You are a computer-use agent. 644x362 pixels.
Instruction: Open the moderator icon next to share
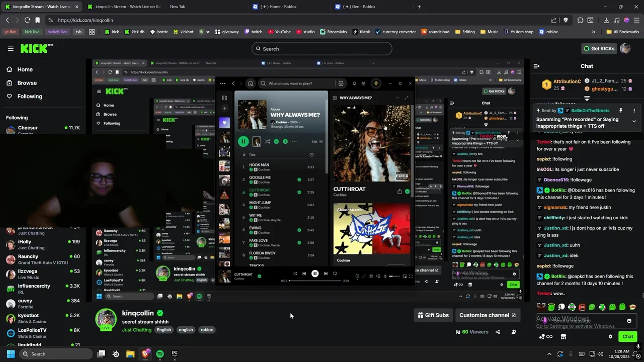(x=514, y=332)
